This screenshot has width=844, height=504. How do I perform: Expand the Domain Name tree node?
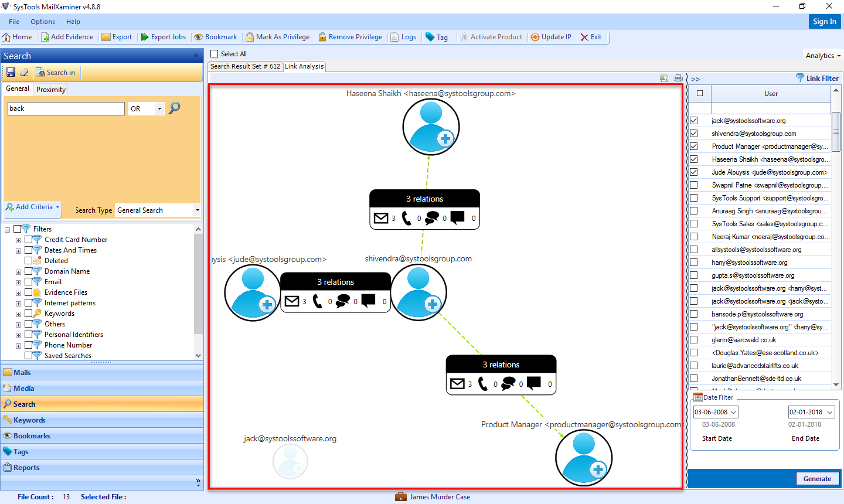click(x=18, y=272)
